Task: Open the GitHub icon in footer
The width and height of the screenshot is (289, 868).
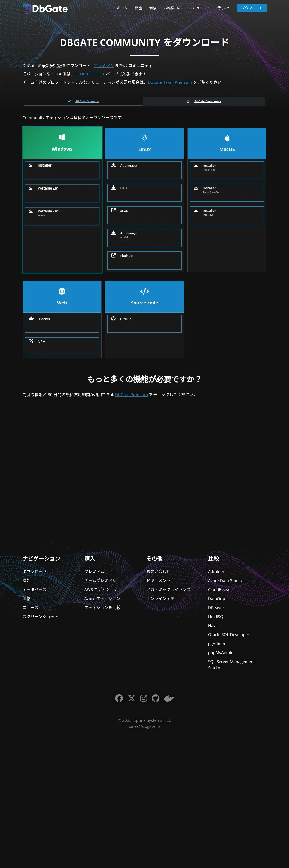Action: click(x=156, y=698)
